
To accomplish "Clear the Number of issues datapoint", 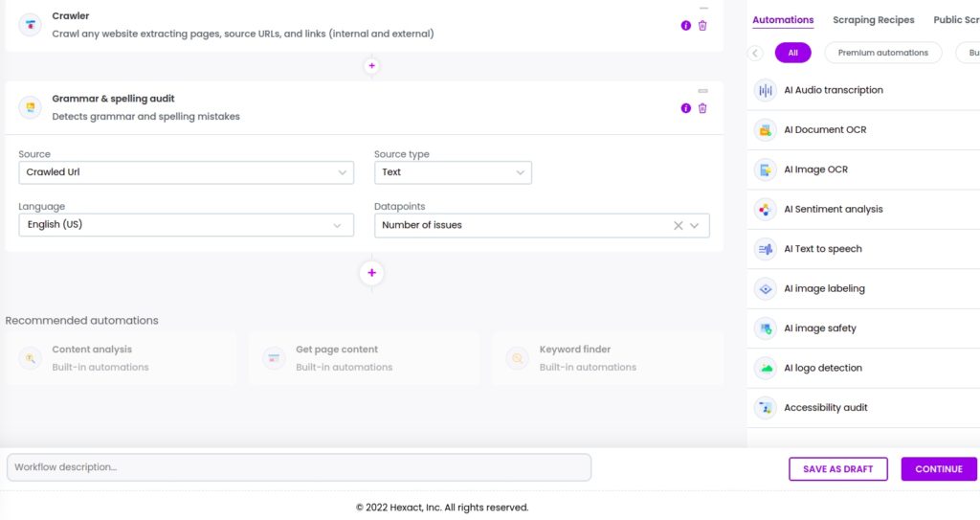I will (679, 225).
